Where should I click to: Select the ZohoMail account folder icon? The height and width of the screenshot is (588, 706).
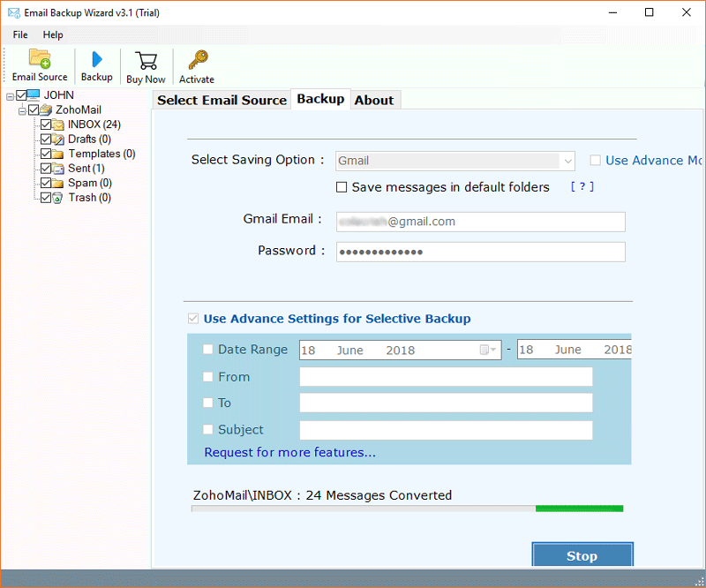pos(46,109)
